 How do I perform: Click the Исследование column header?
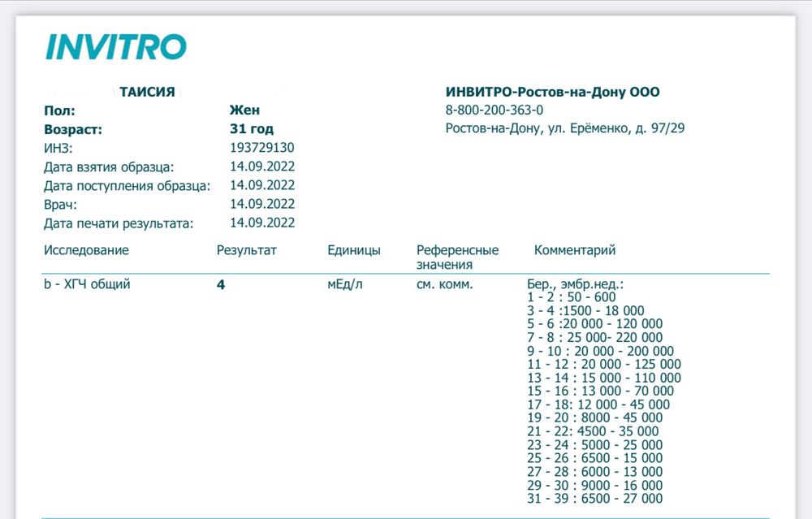(86, 250)
